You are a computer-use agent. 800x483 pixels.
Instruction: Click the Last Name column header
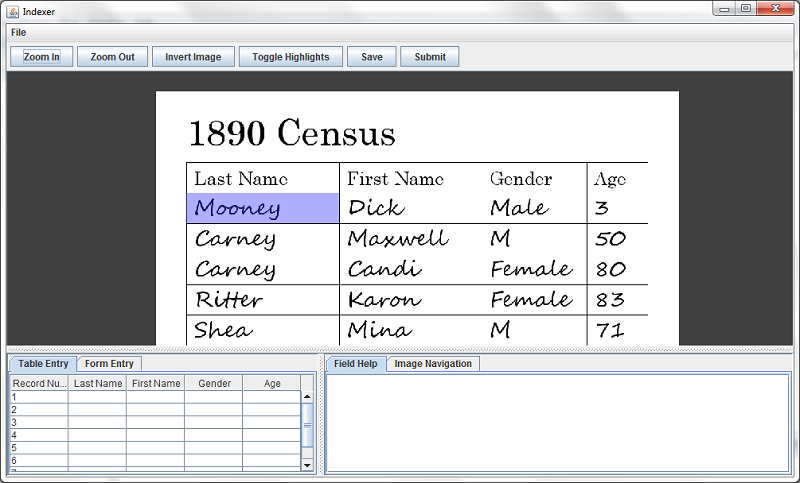click(97, 383)
